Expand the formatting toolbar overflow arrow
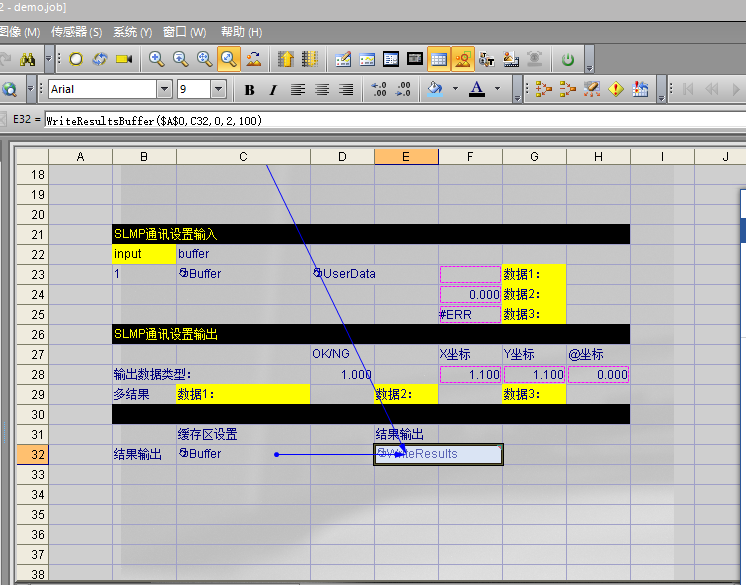 pyautogui.click(x=518, y=89)
